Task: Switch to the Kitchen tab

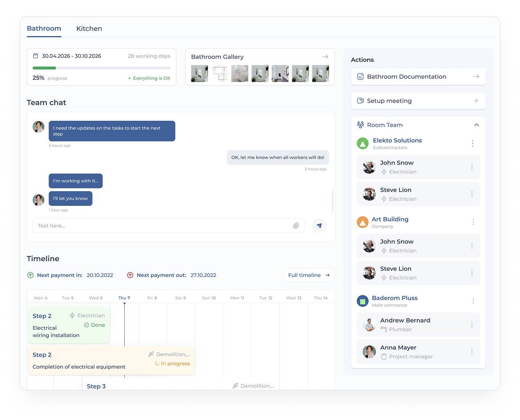Action: pos(89,29)
